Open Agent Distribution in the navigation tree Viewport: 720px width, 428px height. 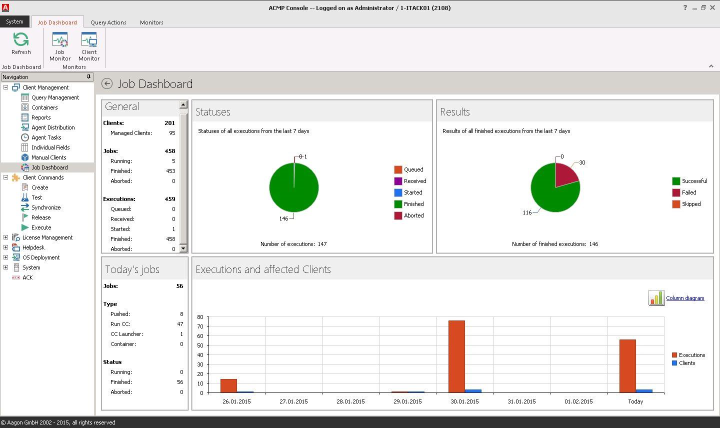pos(52,127)
